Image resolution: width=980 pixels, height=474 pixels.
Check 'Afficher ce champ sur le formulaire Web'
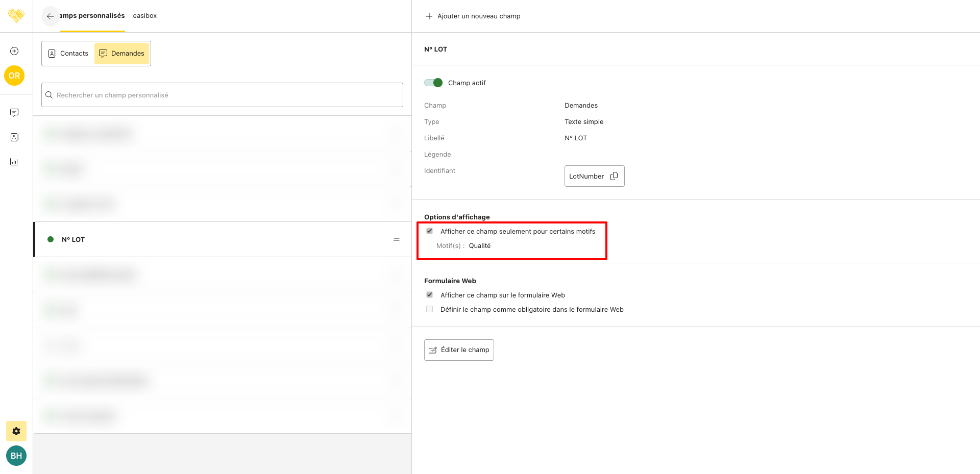(x=430, y=295)
